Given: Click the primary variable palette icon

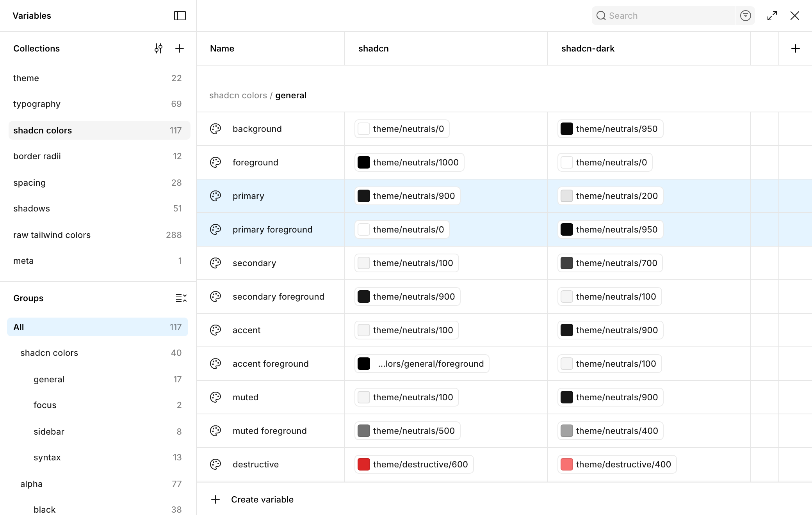Looking at the screenshot, I should 215,196.
